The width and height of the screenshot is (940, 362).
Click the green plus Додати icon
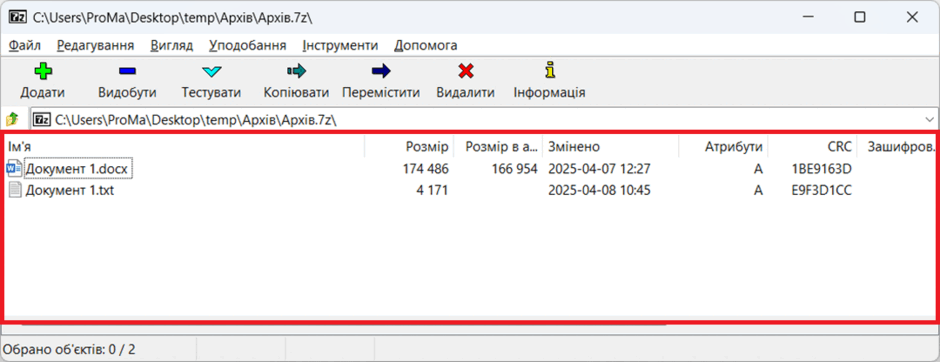(x=43, y=72)
